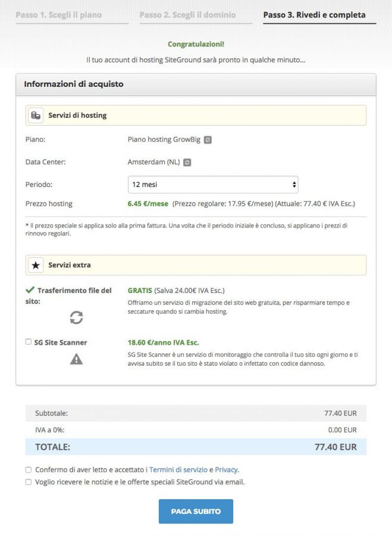Screen dimensions: 392x536
Task: Click the SG Site Scanner warning triangle icon
Action: pyautogui.click(x=76, y=359)
